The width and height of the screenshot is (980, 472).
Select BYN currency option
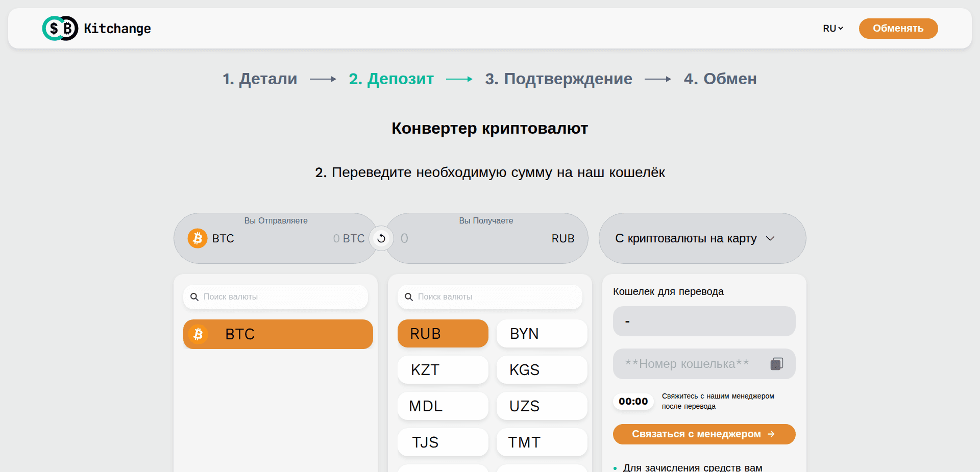click(x=542, y=333)
